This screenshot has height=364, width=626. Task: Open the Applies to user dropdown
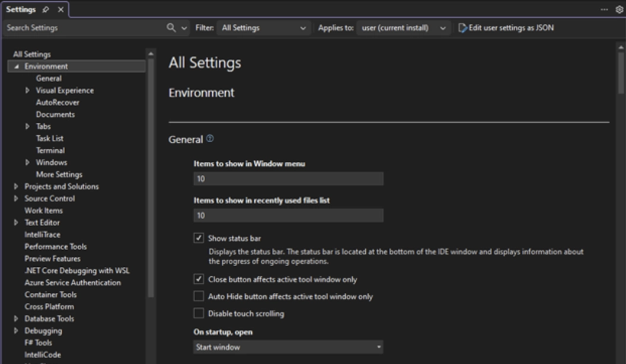(x=403, y=28)
